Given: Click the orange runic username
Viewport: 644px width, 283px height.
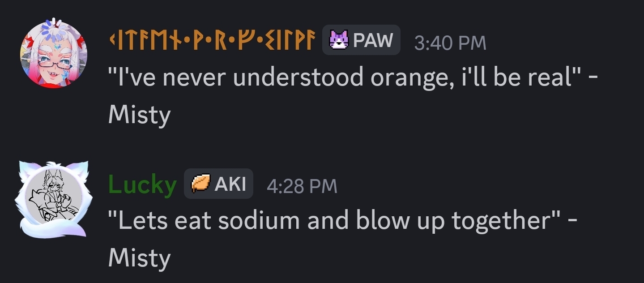Looking at the screenshot, I should pos(212,41).
